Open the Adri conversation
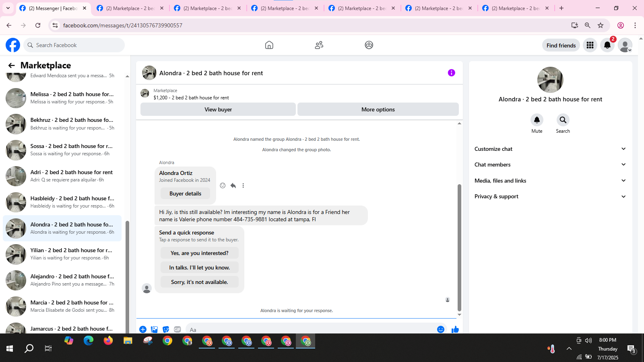644x362 pixels. tap(62, 176)
